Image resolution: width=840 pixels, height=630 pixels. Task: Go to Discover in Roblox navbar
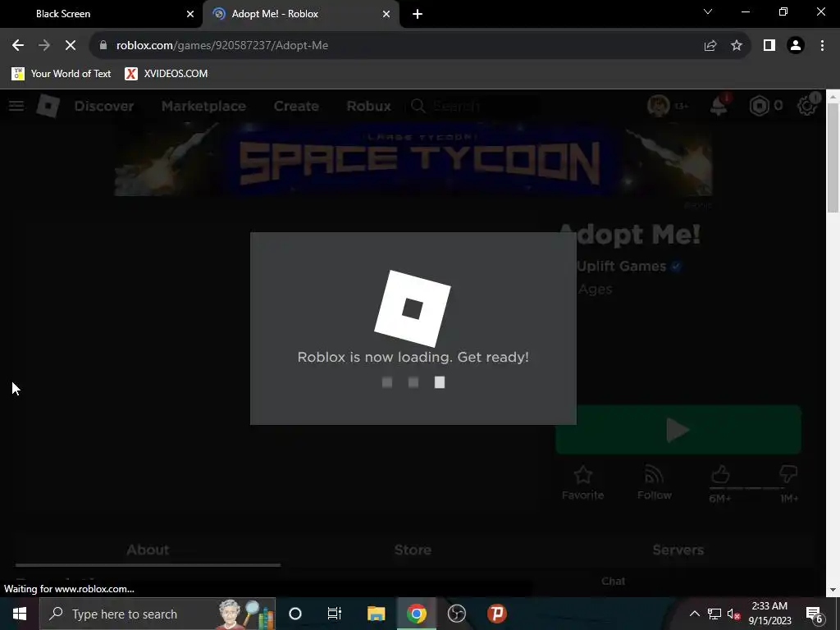[104, 106]
